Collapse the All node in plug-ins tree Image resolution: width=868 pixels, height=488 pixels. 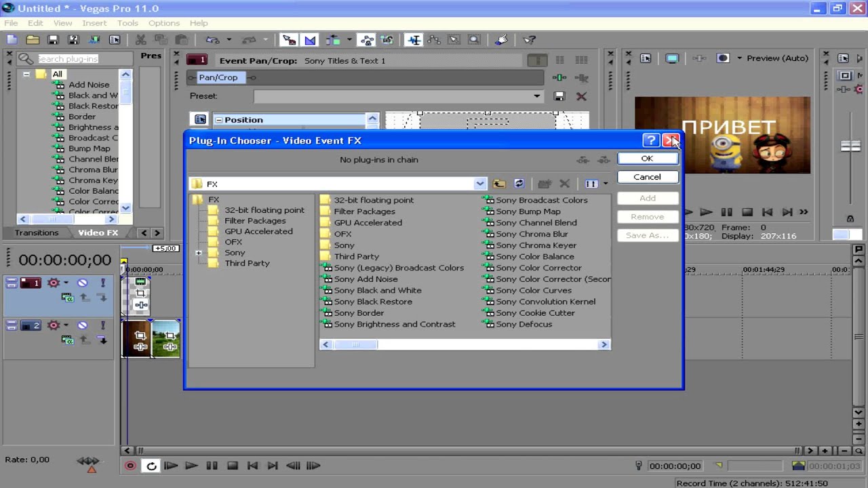tap(26, 74)
